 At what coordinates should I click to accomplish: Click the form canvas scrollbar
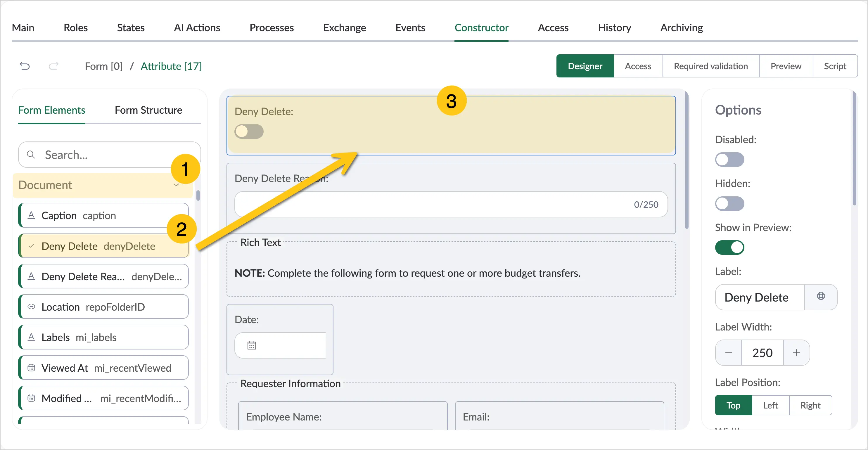[x=687, y=160]
